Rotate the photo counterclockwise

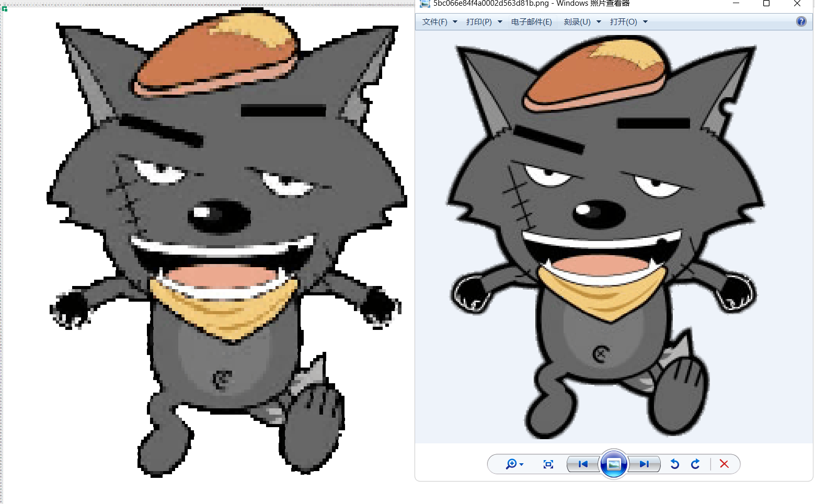(x=674, y=464)
